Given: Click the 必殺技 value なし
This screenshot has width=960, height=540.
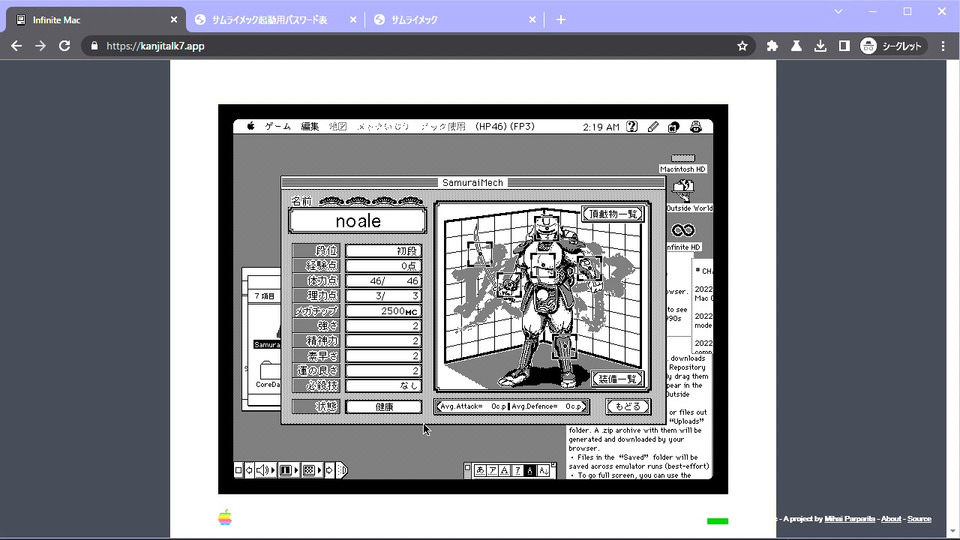Looking at the screenshot, I should pos(383,386).
